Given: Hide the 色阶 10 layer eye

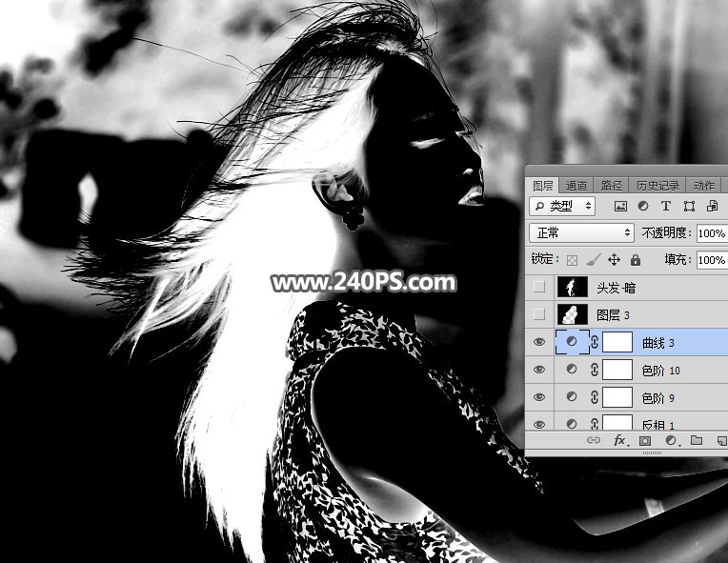Looking at the screenshot, I should 539,370.
